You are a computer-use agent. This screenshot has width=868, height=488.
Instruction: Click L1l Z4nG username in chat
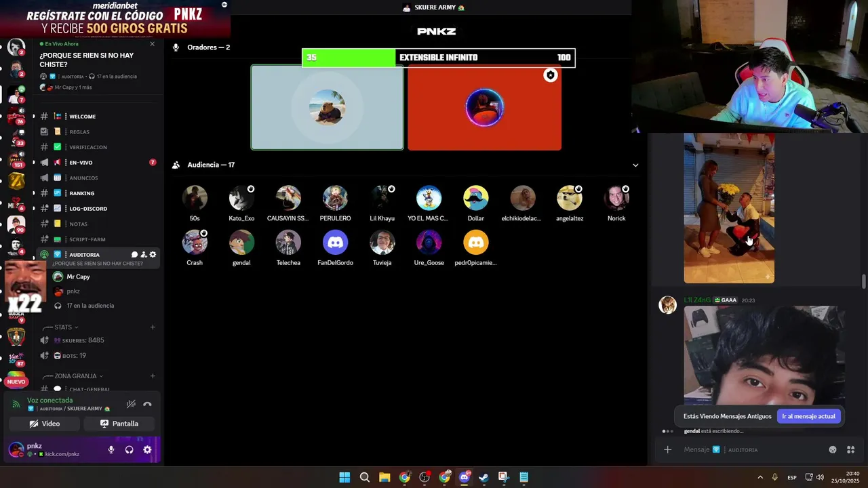697,300
